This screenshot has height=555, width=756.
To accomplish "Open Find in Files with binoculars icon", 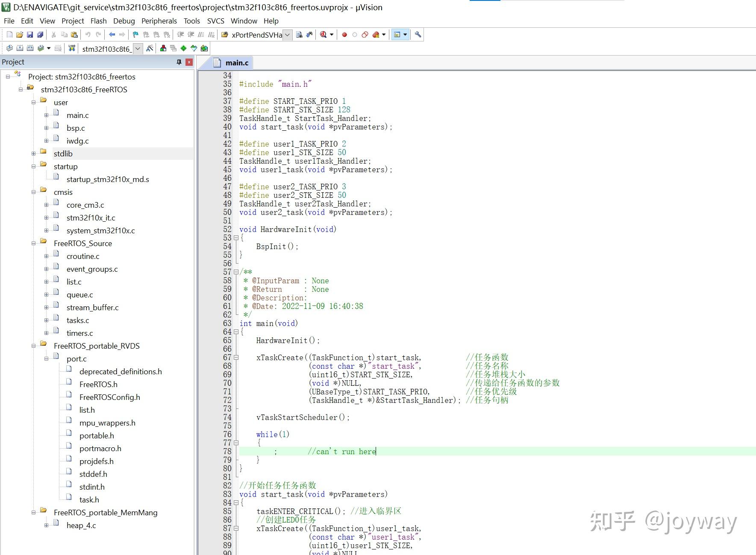I will [x=309, y=35].
